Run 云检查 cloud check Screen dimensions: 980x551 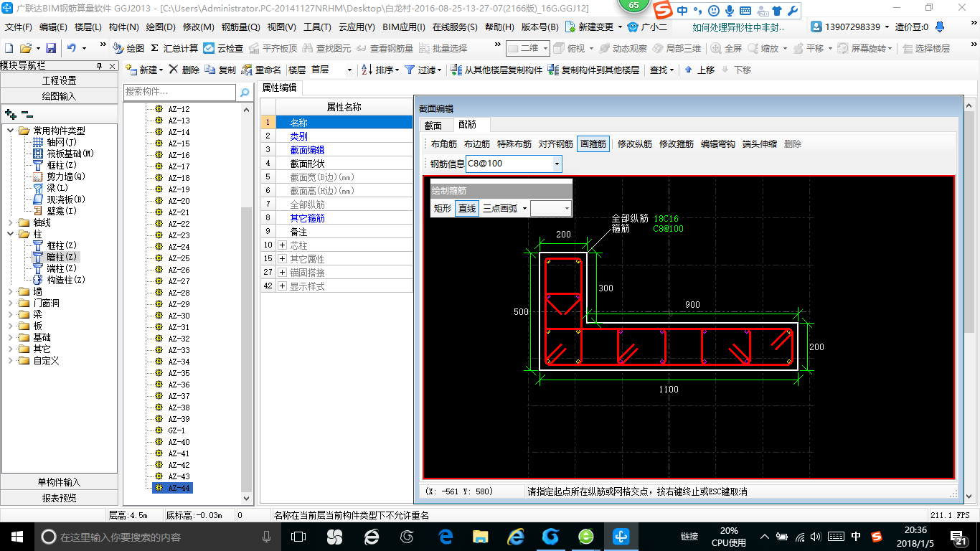(223, 48)
